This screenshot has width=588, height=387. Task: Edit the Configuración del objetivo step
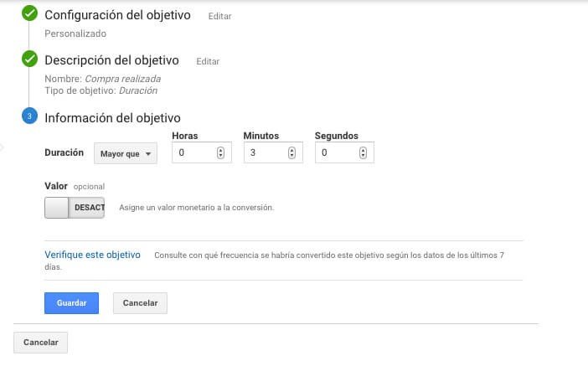[x=219, y=16]
